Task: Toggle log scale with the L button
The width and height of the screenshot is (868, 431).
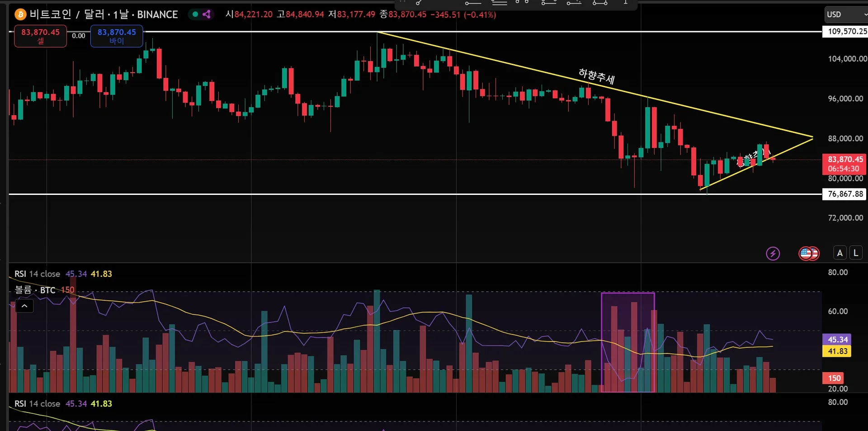Action: pyautogui.click(x=856, y=253)
